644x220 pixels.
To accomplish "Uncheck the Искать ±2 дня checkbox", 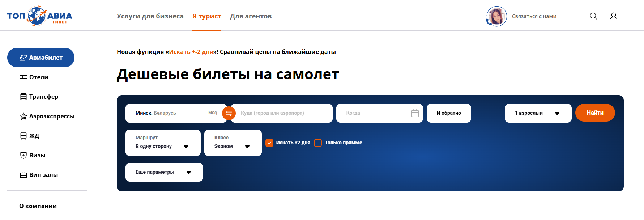I will [x=269, y=143].
